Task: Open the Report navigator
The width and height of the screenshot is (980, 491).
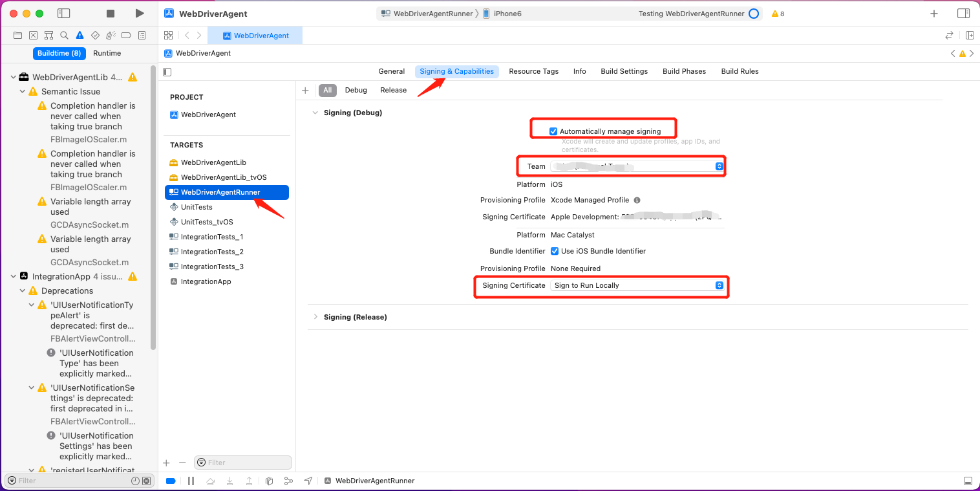Action: (x=142, y=35)
